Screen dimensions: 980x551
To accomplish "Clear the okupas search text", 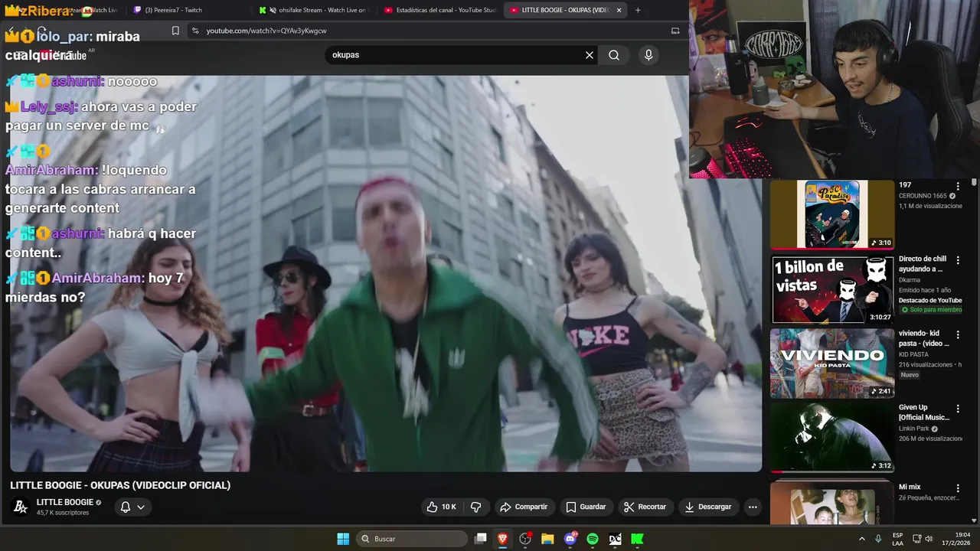I will click(590, 55).
